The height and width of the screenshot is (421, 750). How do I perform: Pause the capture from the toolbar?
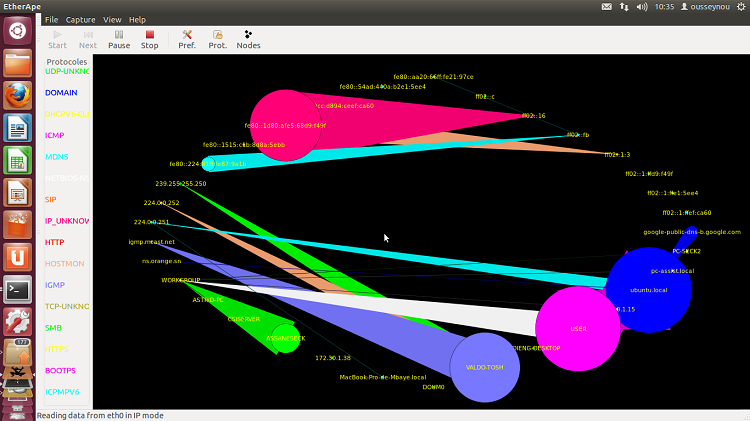(119, 38)
